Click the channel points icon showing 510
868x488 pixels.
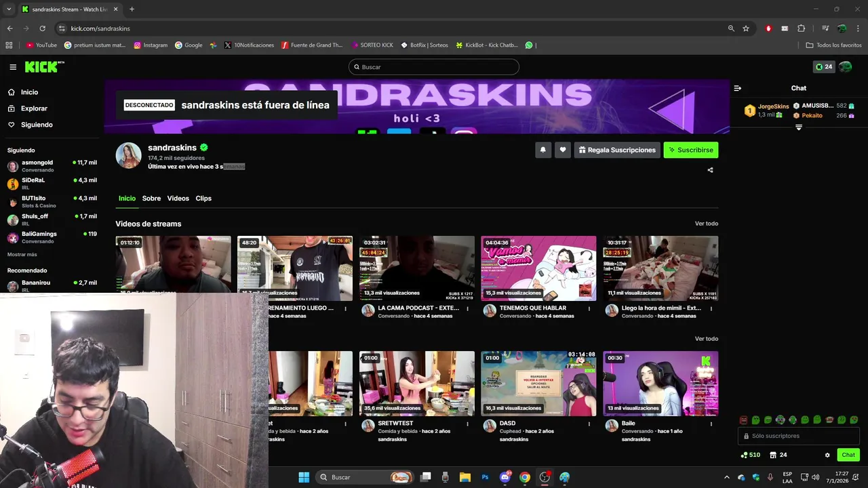point(751,455)
